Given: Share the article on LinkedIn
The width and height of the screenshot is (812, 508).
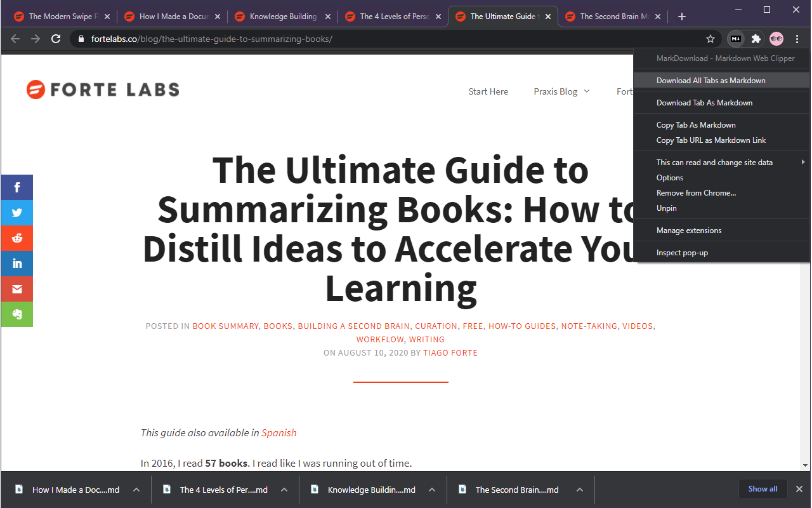Looking at the screenshot, I should (17, 264).
